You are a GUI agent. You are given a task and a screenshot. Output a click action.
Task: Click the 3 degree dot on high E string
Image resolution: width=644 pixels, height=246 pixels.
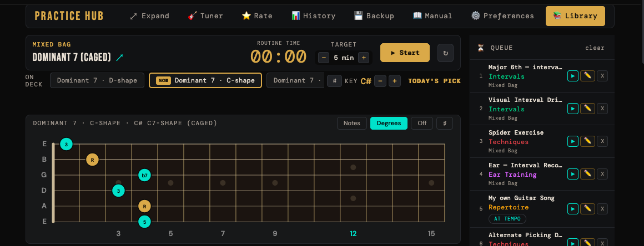coord(66,144)
